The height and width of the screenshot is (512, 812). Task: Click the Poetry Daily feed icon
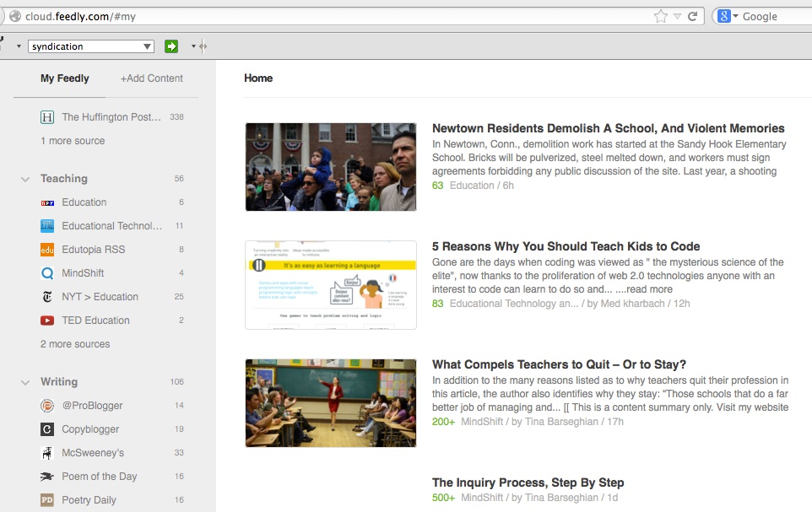pyautogui.click(x=47, y=500)
